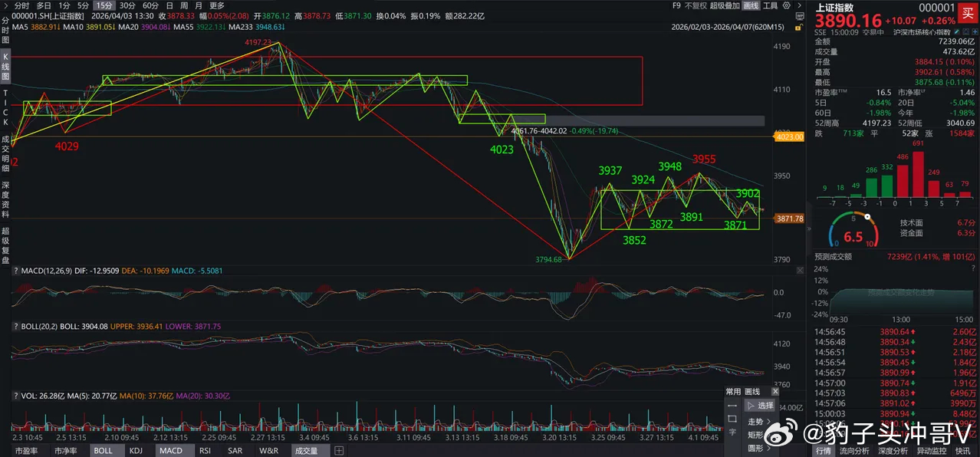Open the 异动监控 tab

click(932, 451)
